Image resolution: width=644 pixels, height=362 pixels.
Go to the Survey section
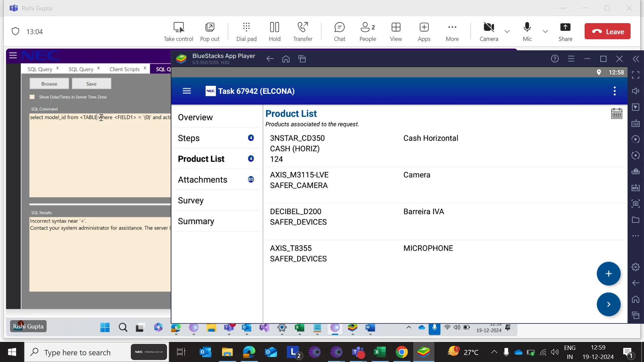[217, 200]
